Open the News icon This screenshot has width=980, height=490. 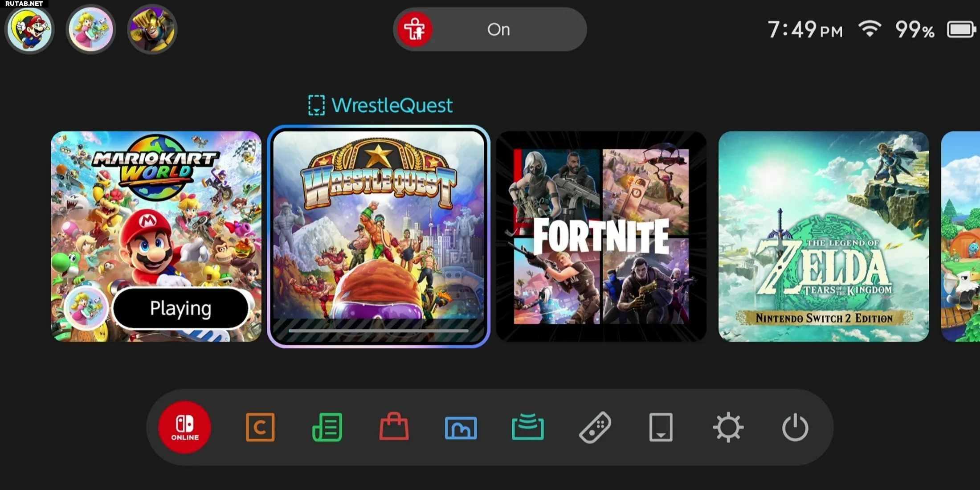click(x=327, y=427)
